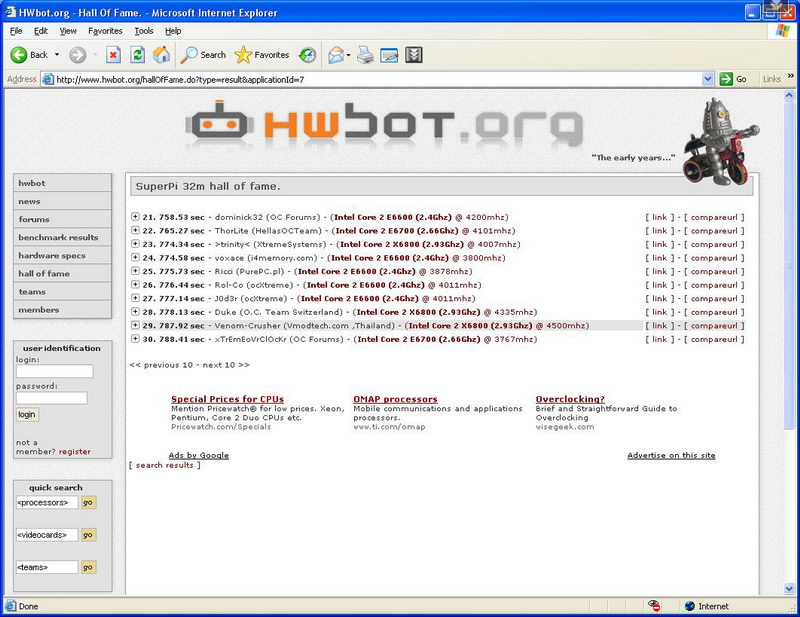This screenshot has height=617, width=800.
Task: Click the robot mascot image
Action: [720, 141]
